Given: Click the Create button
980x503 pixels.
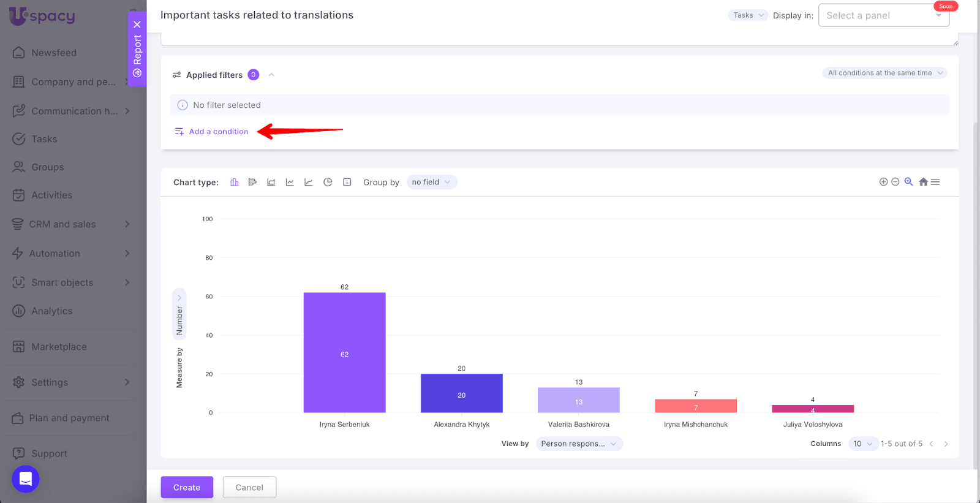Looking at the screenshot, I should (x=187, y=487).
